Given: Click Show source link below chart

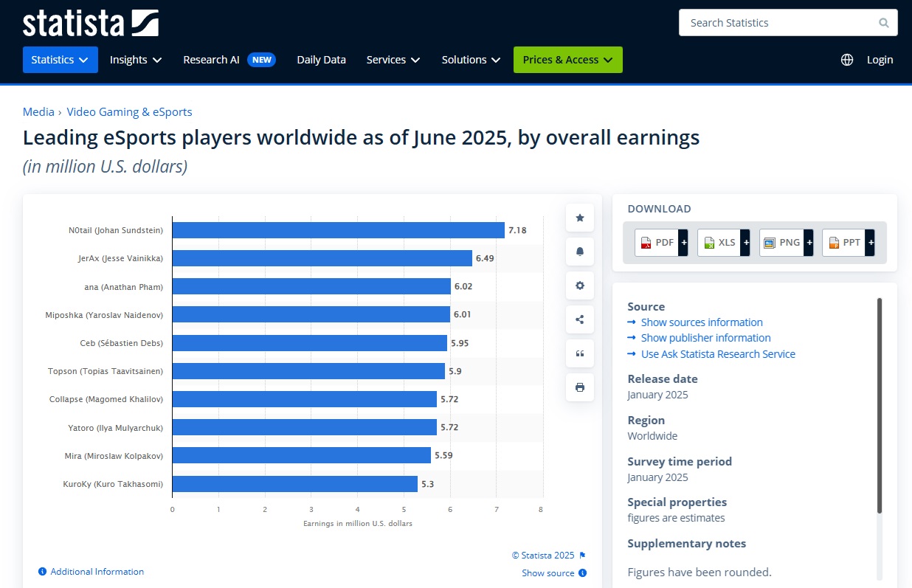Looking at the screenshot, I should click(548, 573).
